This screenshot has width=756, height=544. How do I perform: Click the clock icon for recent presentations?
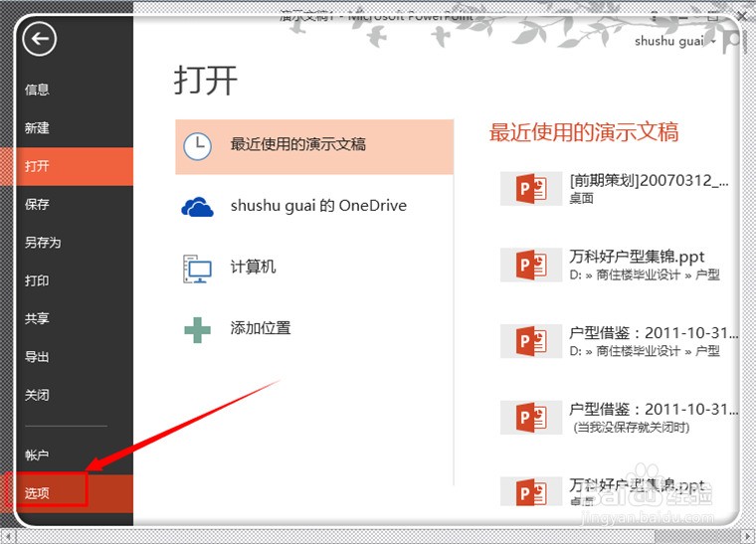click(198, 146)
